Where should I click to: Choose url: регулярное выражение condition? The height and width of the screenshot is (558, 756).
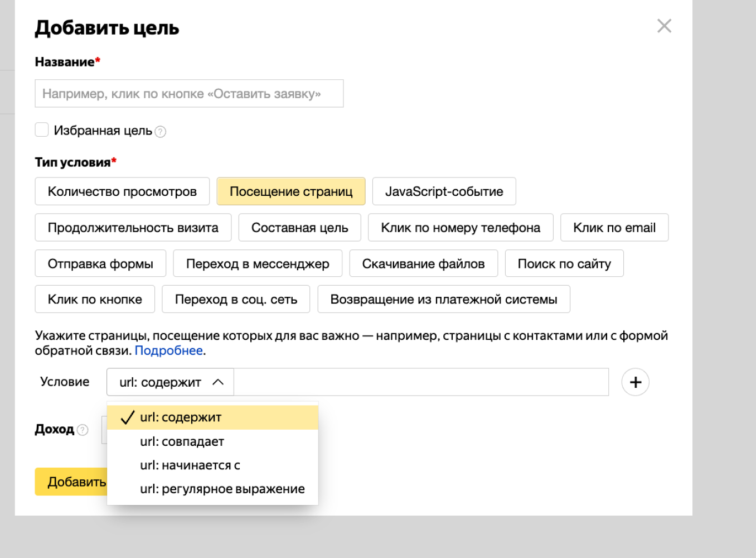click(222, 488)
